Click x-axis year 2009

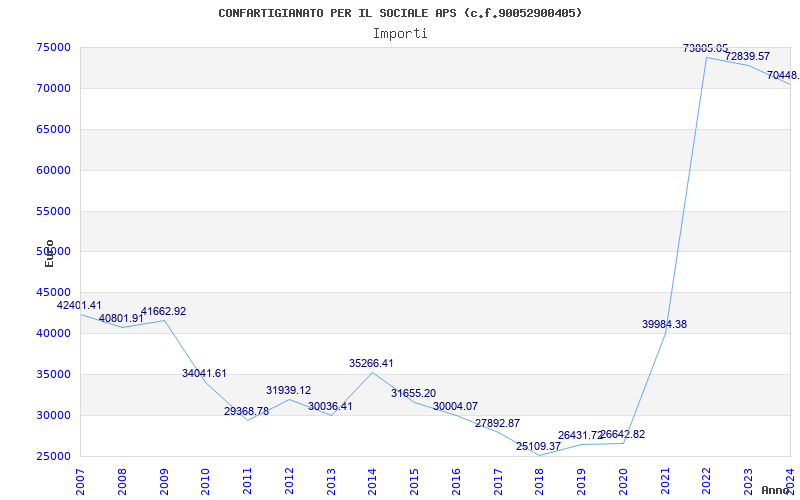164,482
